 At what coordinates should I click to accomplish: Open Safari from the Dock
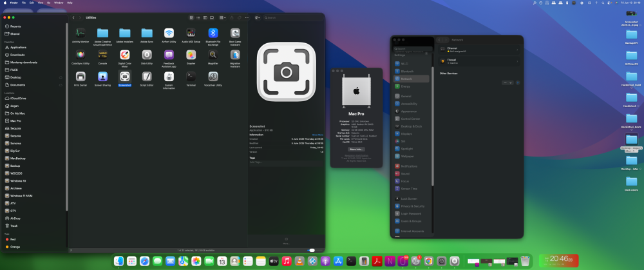tap(144, 261)
